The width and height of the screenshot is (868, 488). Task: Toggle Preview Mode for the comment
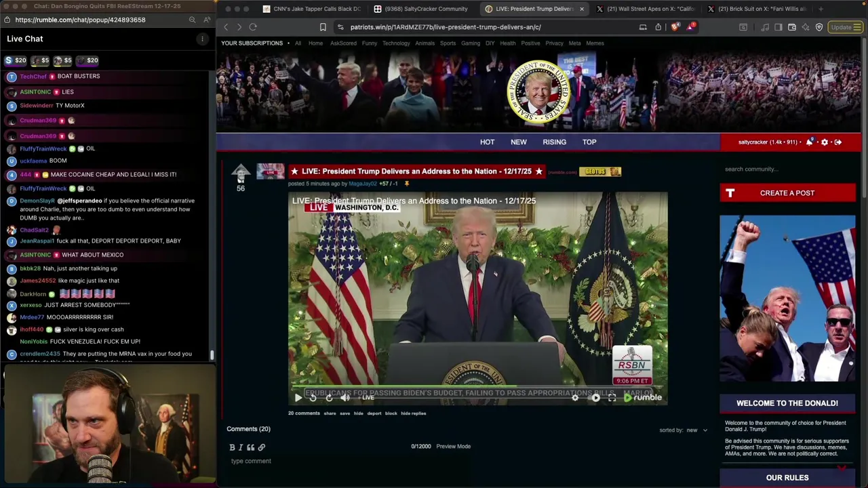453,447
